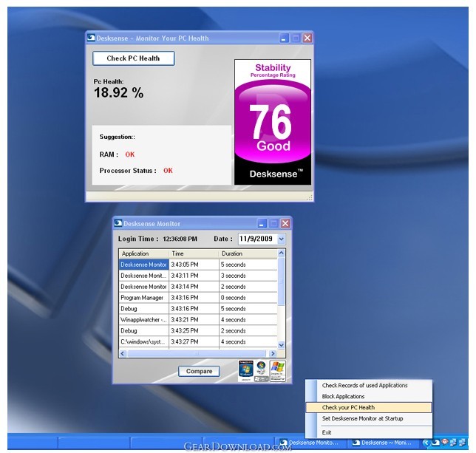This screenshot has width=476, height=453.
Task: Select the Winapplwatcher row
Action: 198,319
